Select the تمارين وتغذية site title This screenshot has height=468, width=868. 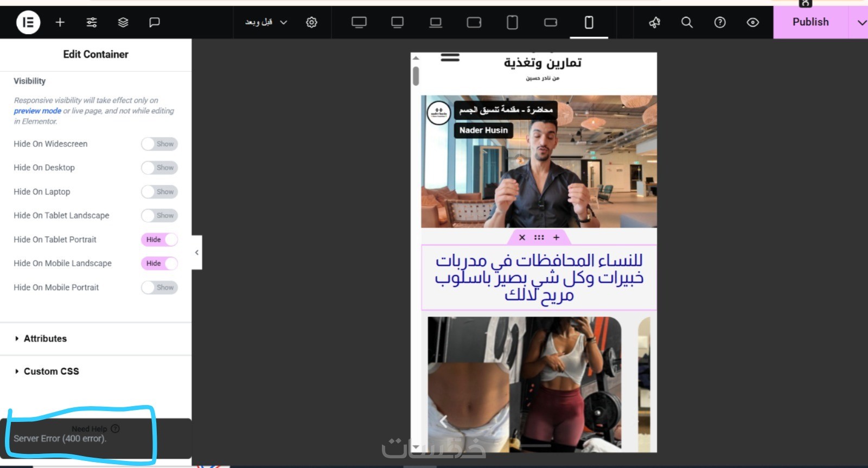click(x=542, y=63)
